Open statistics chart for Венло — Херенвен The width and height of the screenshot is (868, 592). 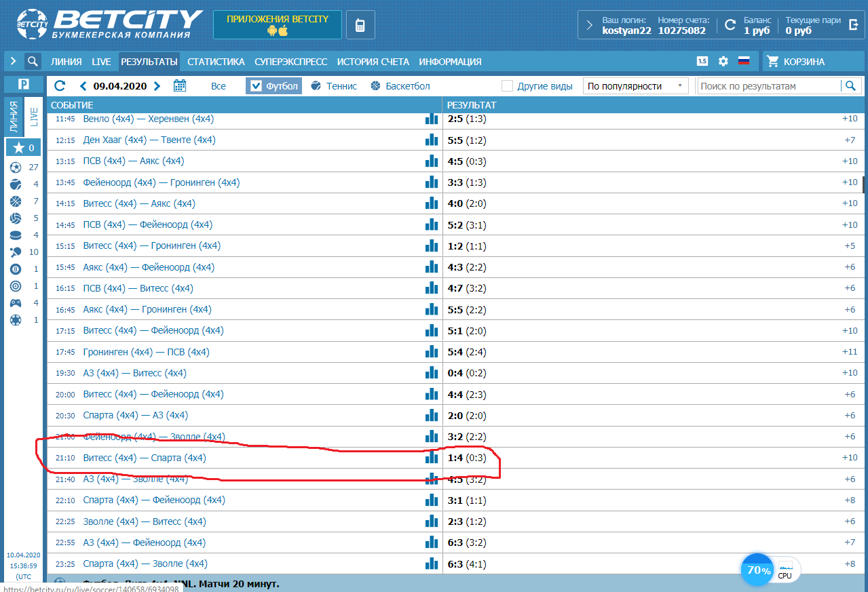[432, 119]
